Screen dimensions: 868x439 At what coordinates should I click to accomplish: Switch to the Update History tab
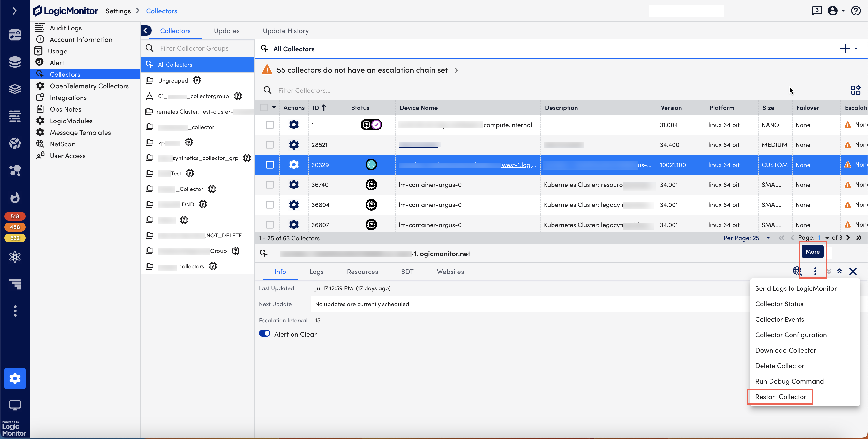click(286, 31)
